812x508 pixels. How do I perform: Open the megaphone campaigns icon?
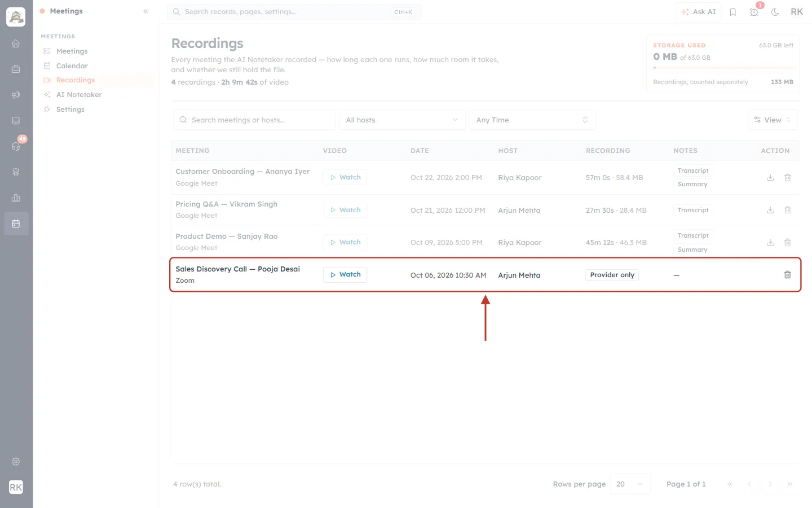pos(16,95)
